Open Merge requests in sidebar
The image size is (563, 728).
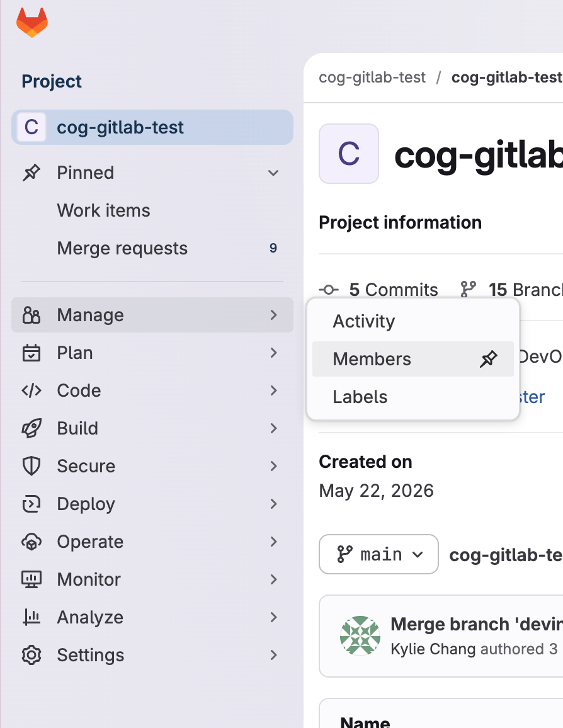tap(152, 248)
